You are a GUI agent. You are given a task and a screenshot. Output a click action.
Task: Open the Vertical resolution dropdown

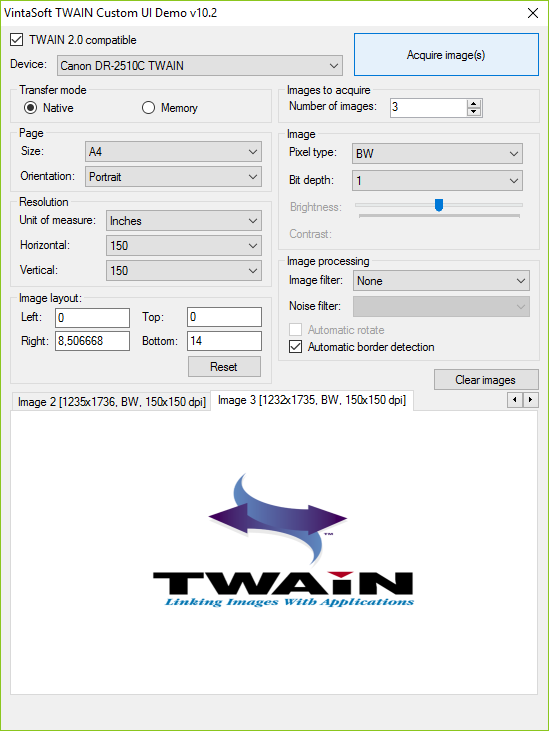tap(184, 270)
